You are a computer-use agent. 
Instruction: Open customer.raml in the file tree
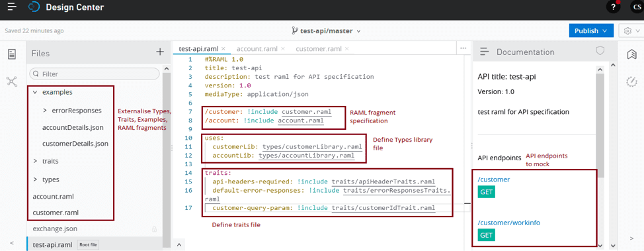coord(56,213)
